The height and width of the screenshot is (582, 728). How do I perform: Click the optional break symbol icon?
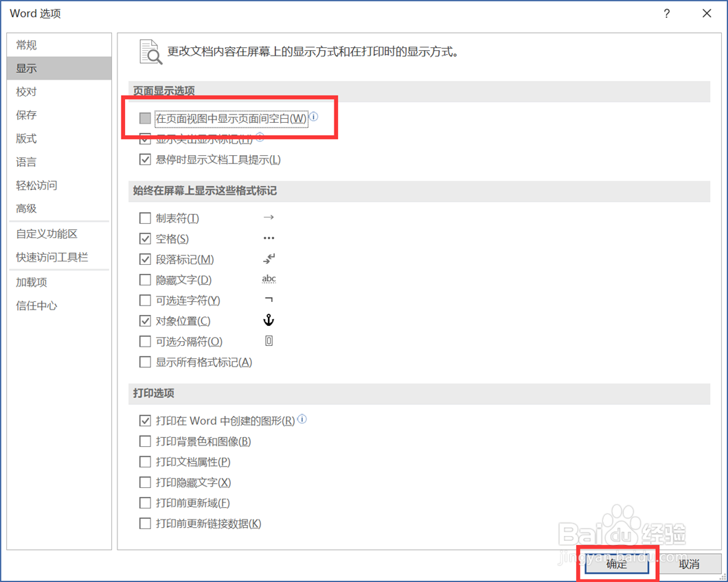(269, 341)
